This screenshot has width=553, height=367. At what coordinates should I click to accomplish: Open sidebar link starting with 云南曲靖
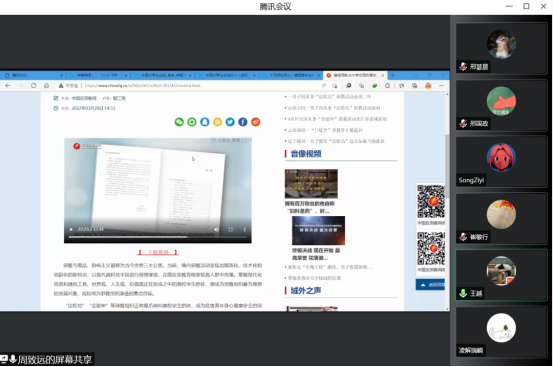click(324, 130)
